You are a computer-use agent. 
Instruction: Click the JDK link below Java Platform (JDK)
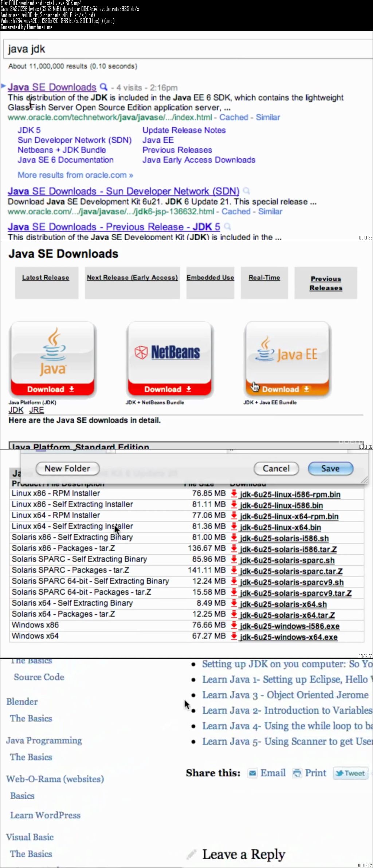point(16,410)
